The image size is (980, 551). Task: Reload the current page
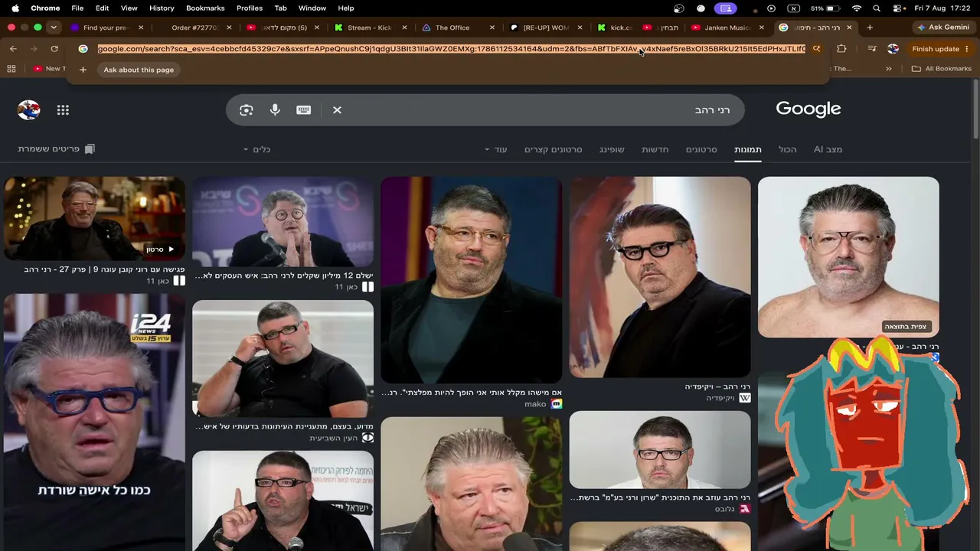click(x=54, y=49)
